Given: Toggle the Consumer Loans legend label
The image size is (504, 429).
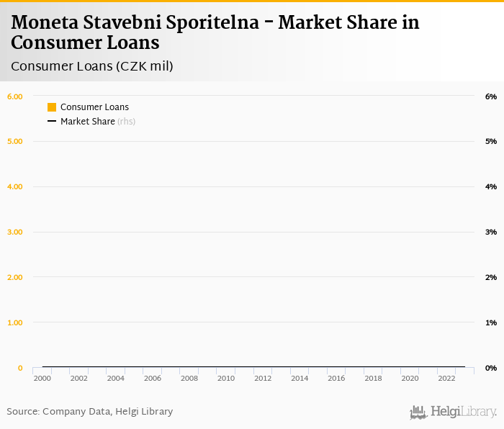Looking at the screenshot, I should [94, 107].
